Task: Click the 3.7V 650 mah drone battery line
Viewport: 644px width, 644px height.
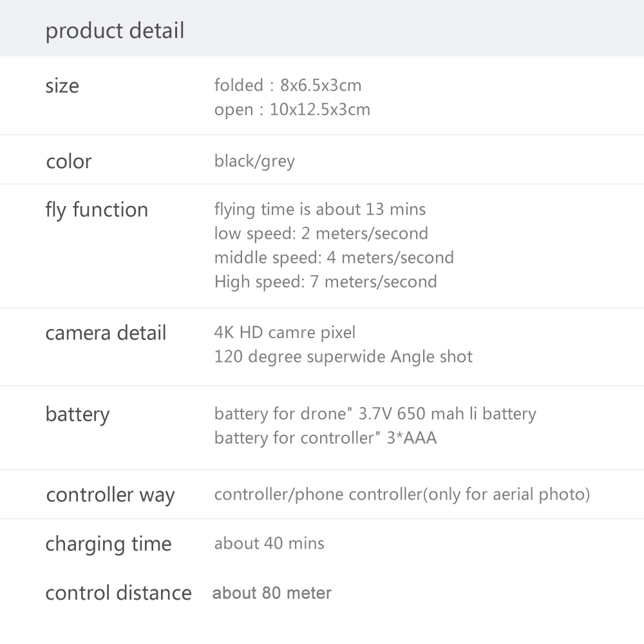Action: click(x=375, y=413)
